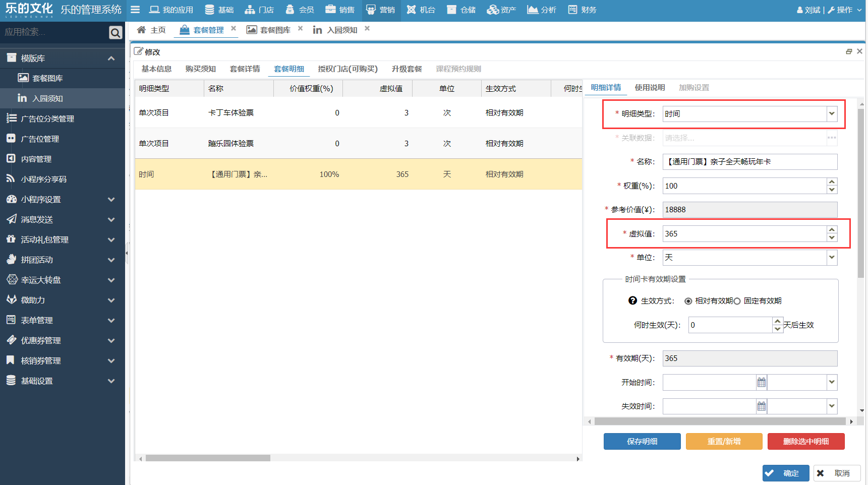Expand the 拼团活动 sidebar group
This screenshot has height=485, width=868.
[x=63, y=260]
